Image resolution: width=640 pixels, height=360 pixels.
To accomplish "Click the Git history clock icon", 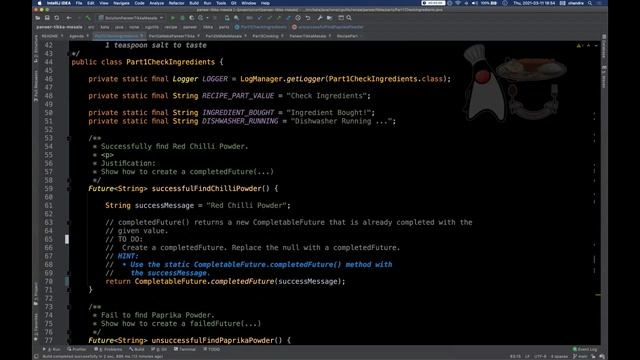I will (298, 18).
